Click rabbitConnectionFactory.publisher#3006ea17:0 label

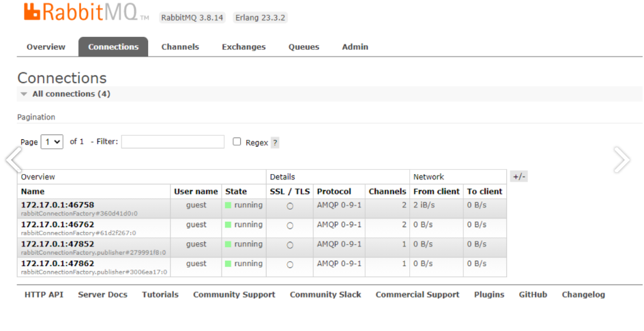click(x=94, y=272)
